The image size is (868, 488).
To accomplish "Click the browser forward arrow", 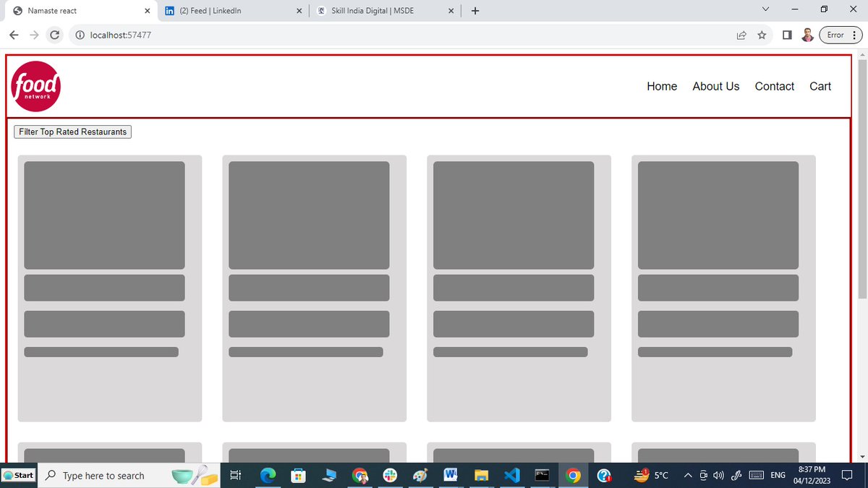I will 34,35.
